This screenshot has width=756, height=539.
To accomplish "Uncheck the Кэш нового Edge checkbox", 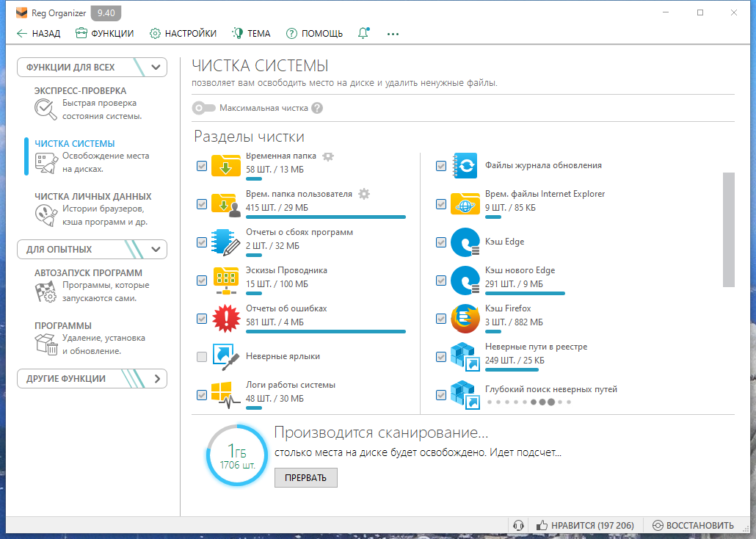I will click(x=441, y=281).
